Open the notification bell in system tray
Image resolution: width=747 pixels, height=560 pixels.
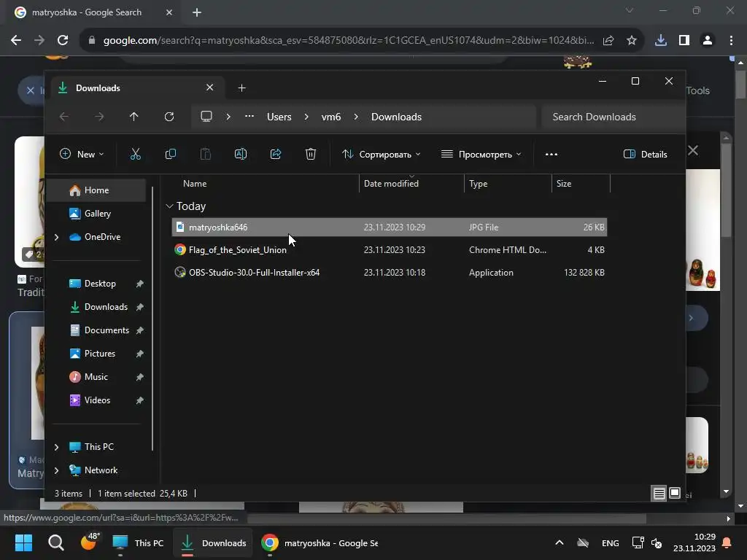pyautogui.click(x=727, y=542)
